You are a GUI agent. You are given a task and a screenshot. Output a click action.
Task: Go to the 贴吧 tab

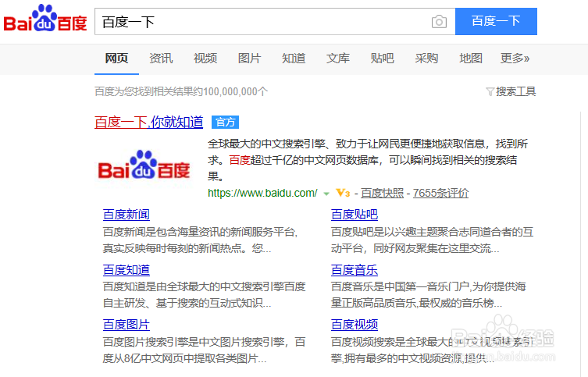point(382,59)
